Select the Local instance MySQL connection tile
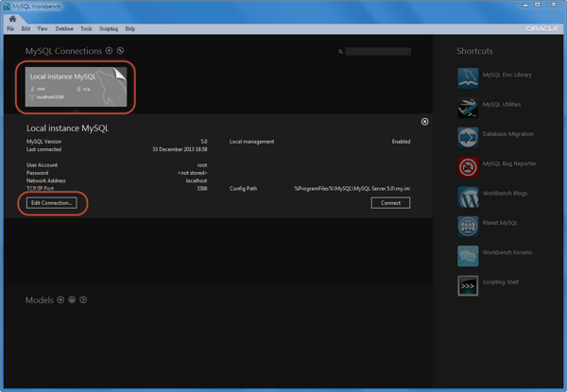The width and height of the screenshot is (567, 392). 77,86
